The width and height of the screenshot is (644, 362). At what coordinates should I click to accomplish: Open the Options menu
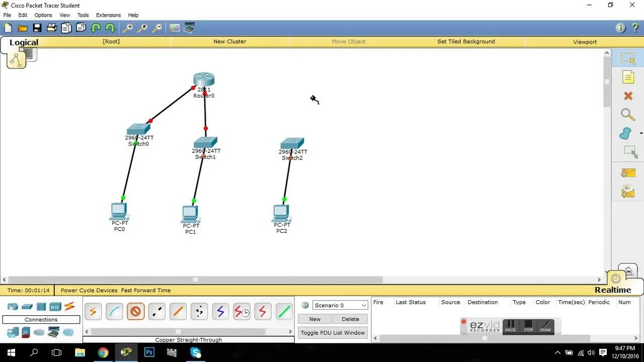coord(43,15)
